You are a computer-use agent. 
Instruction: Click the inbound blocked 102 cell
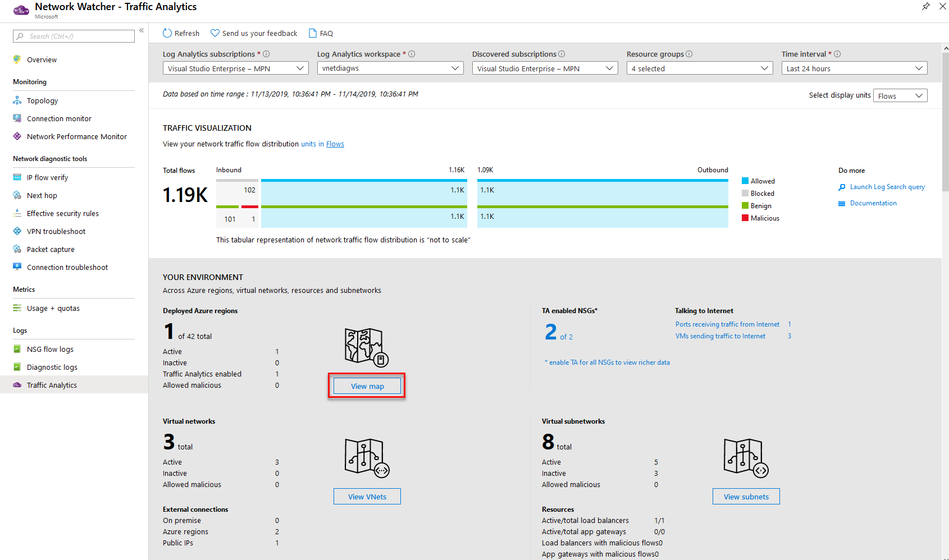[237, 192]
